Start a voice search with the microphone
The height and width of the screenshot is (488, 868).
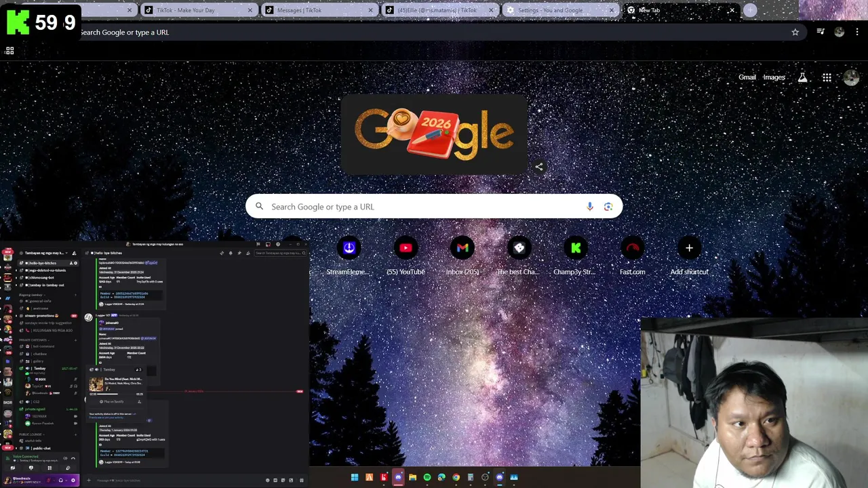pos(589,207)
